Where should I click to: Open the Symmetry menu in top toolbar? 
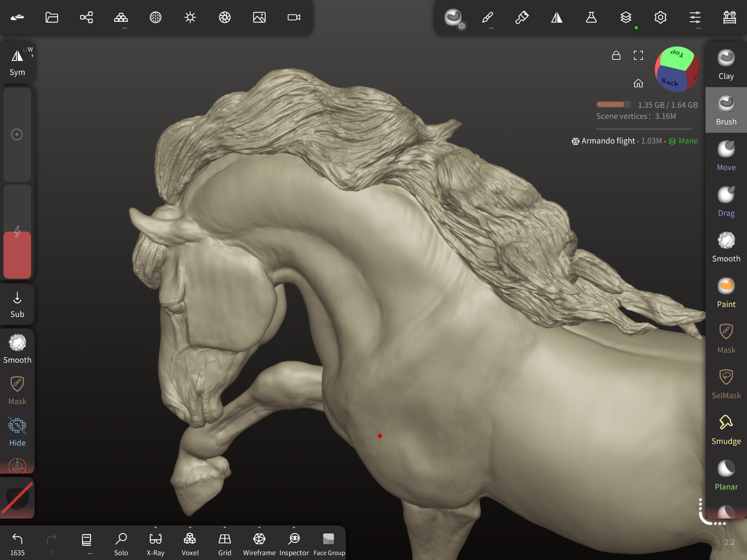click(x=556, y=18)
